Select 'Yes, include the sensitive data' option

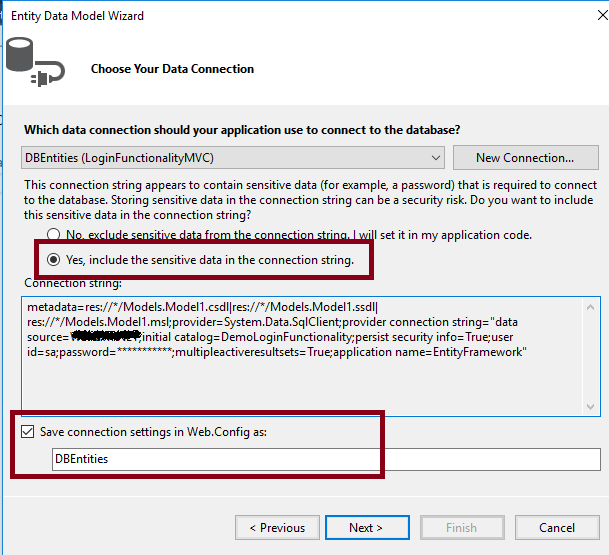(x=53, y=261)
